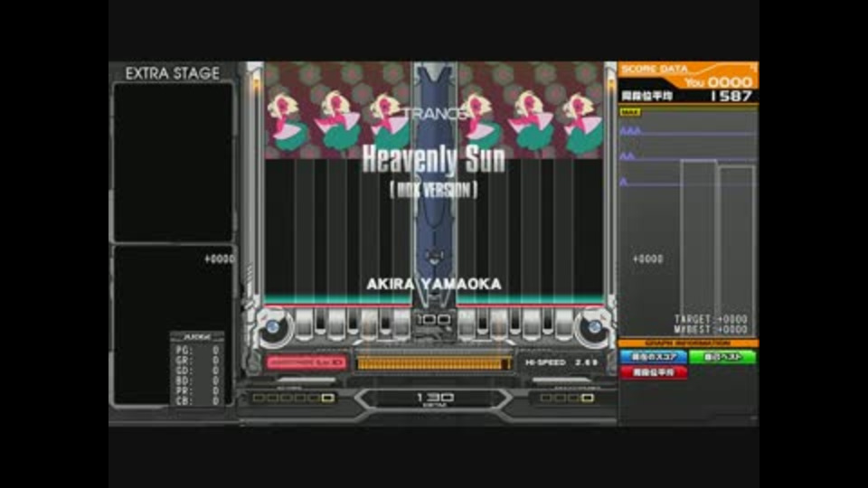Click the artist name AKIRA YAMAOKA
868x488 pixels.
click(434, 284)
